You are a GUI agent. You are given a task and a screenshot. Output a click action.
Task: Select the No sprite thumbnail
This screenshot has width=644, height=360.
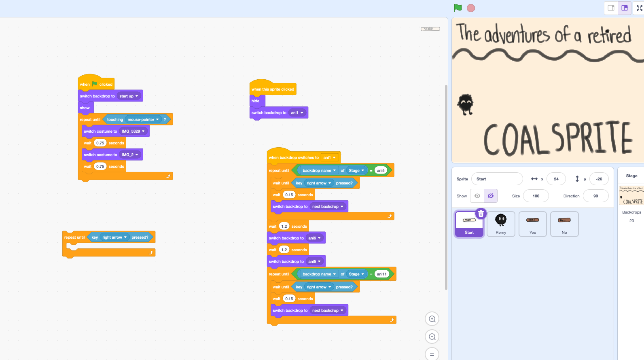pyautogui.click(x=564, y=224)
